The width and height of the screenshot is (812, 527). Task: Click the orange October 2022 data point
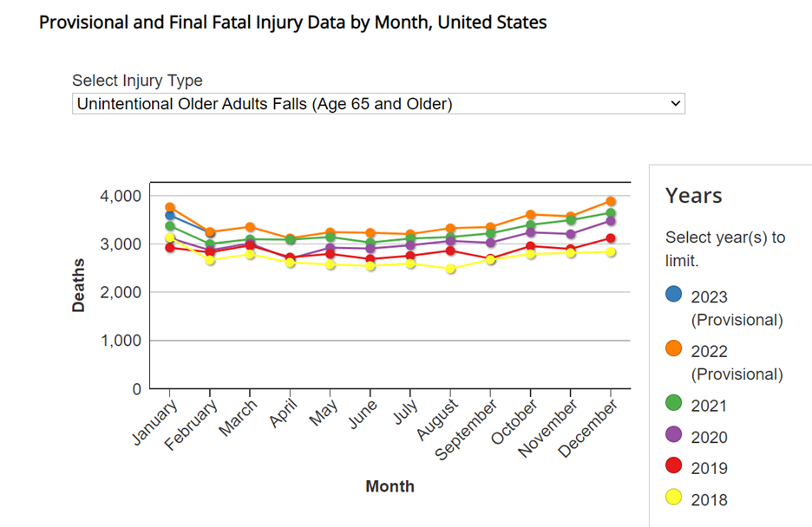point(530,214)
